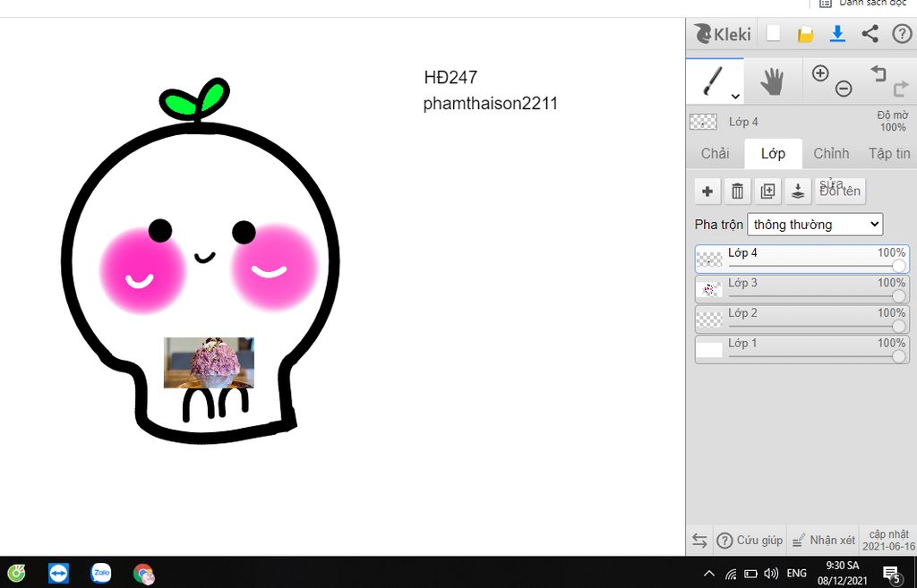Redo the last action
The height and width of the screenshot is (588, 917).
point(901,89)
